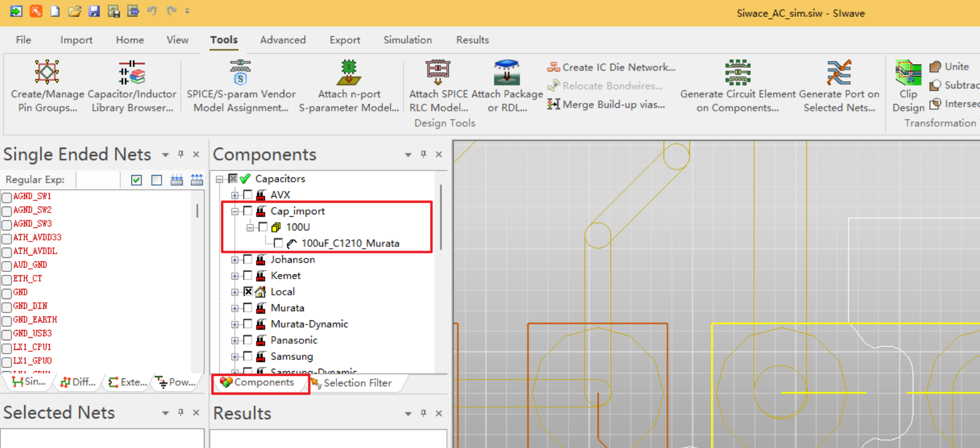Click Generate Port on Selected Nets
Viewport: 980px width, 448px height.
click(839, 86)
